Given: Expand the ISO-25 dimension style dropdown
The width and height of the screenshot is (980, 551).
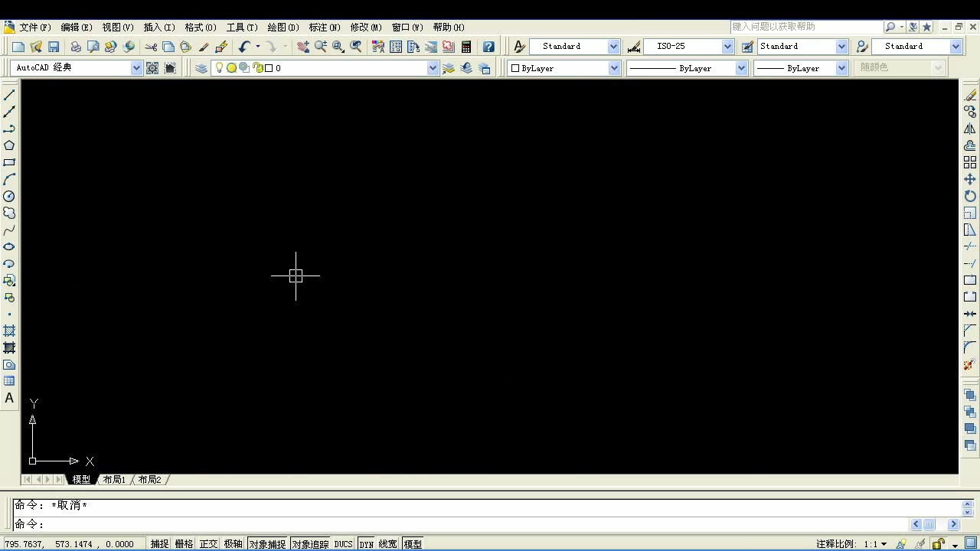Looking at the screenshot, I should coord(727,47).
